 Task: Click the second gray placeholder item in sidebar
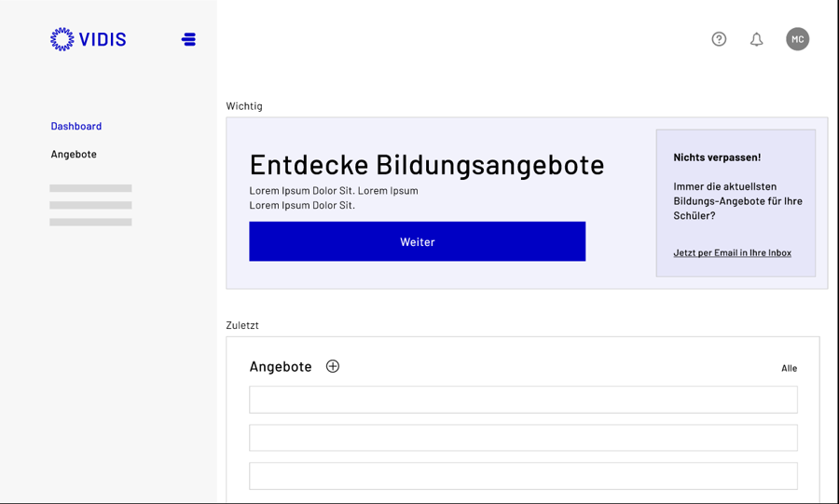pos(90,205)
